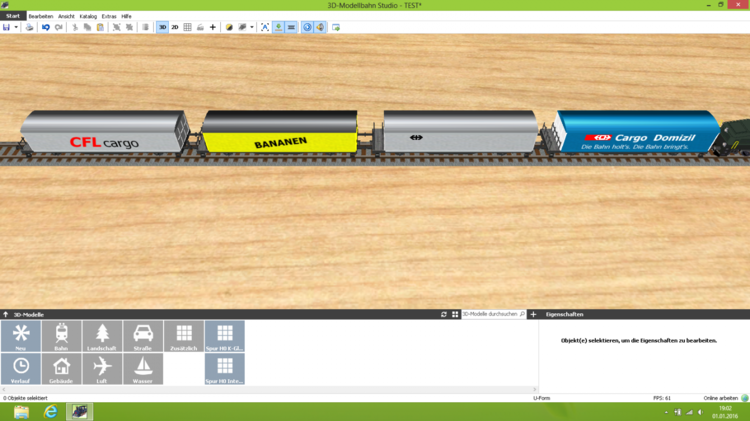Click the Copy icon

(x=87, y=27)
